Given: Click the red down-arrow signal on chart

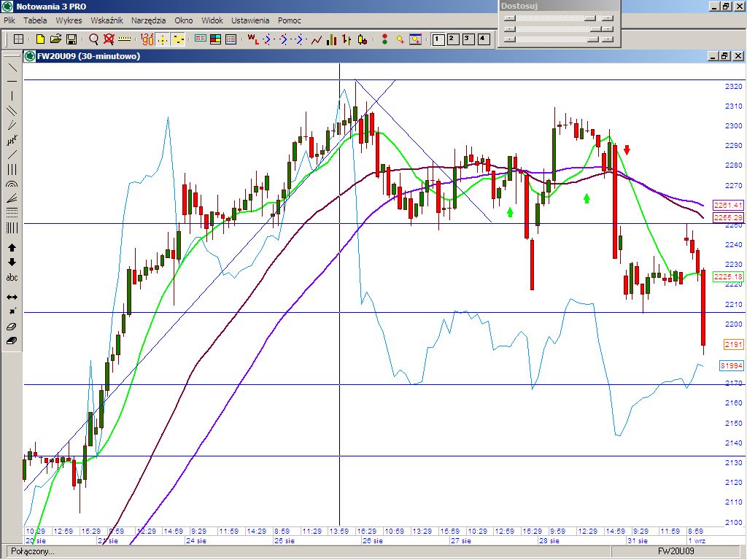Looking at the screenshot, I should click(x=627, y=150).
